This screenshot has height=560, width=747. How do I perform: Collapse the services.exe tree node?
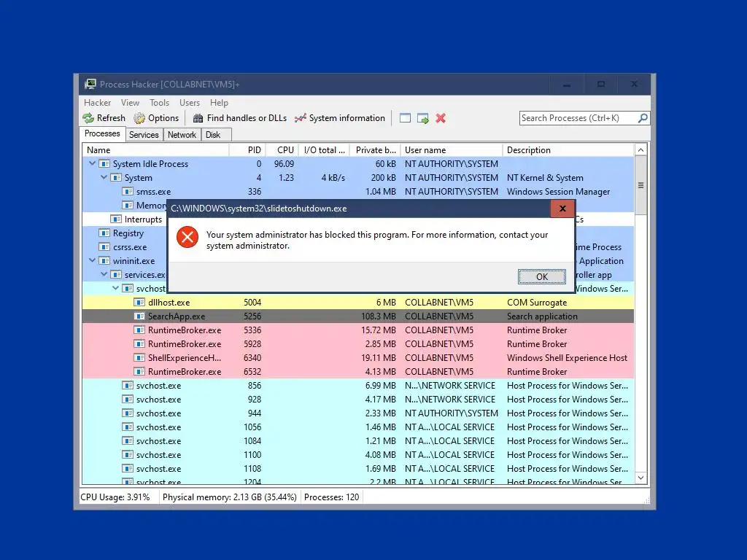pyautogui.click(x=104, y=274)
